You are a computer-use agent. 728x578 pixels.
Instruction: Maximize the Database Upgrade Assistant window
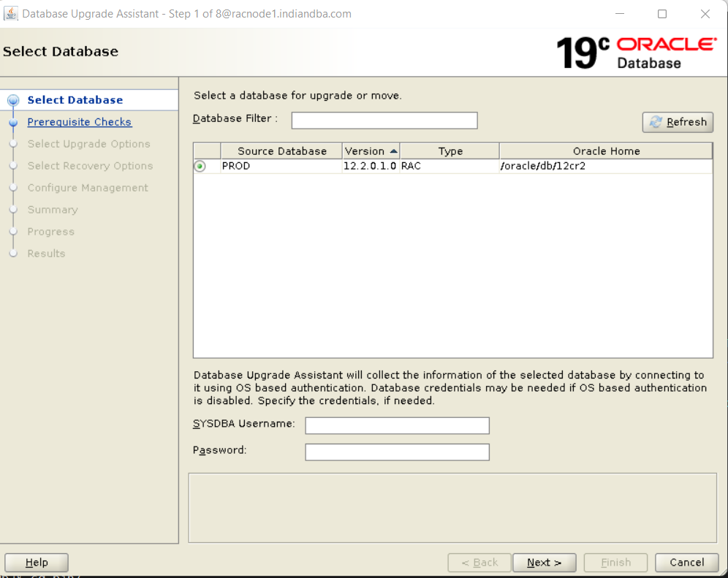click(662, 14)
